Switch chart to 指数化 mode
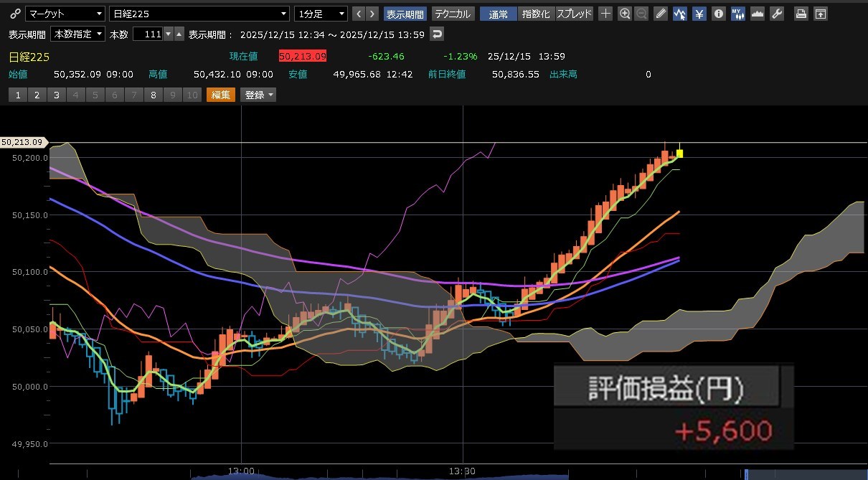The width and height of the screenshot is (868, 480). click(536, 14)
